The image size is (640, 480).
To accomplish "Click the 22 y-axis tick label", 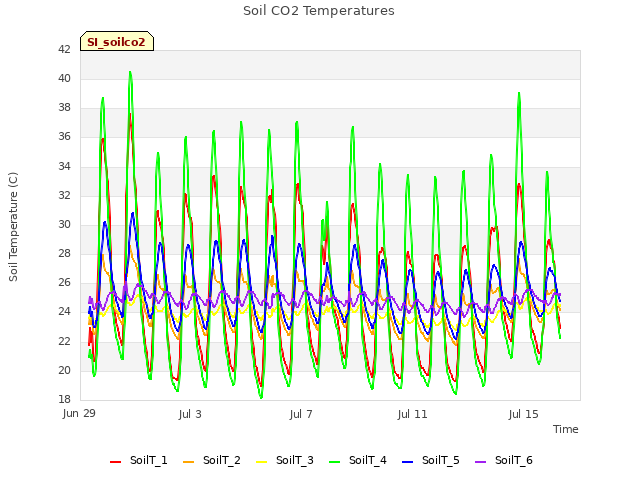I will click(64, 341).
